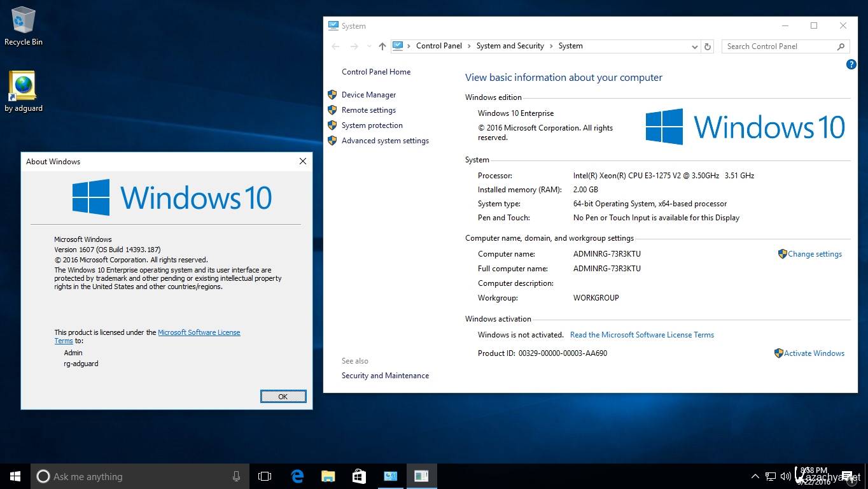Screen dimensions: 868x489
Task: Open the help question mark icon
Action: click(851, 64)
